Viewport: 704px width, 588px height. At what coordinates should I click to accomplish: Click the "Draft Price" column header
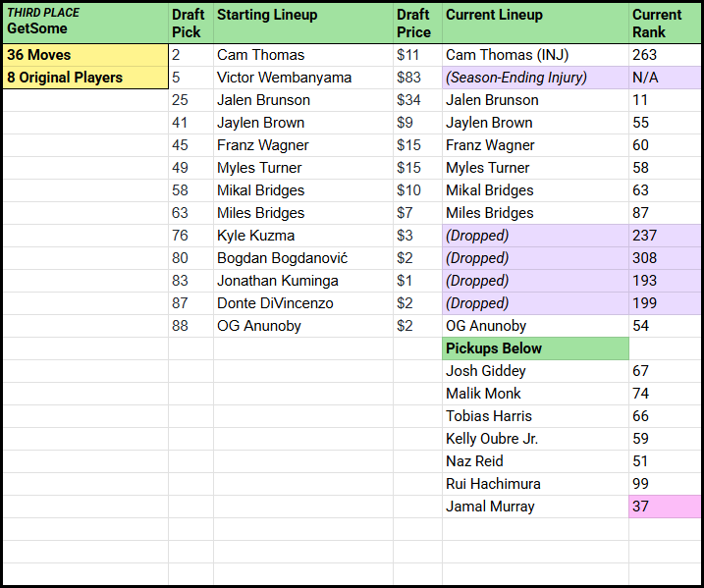(417, 23)
